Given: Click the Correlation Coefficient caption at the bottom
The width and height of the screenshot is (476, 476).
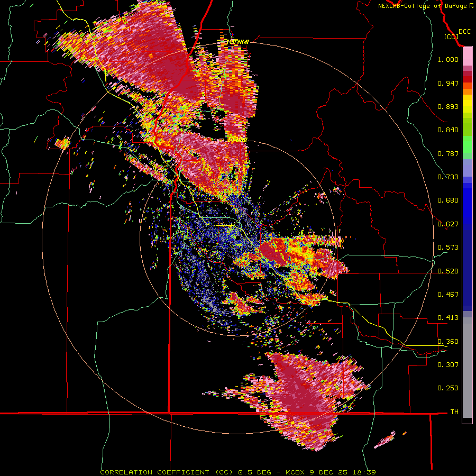Looking at the screenshot, I should click(238, 472).
